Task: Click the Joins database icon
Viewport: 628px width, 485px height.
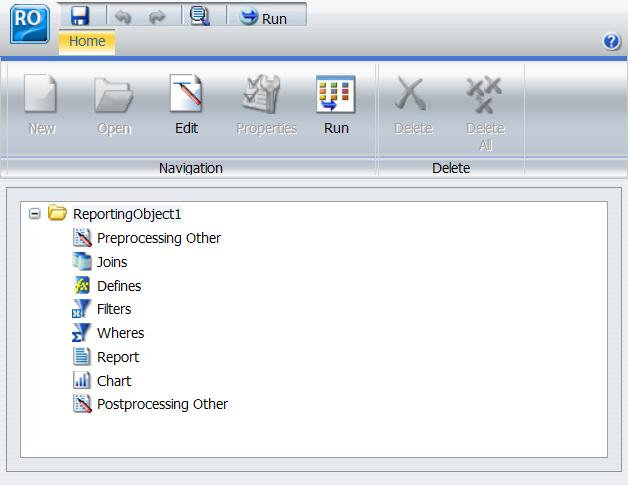Action: (x=82, y=261)
